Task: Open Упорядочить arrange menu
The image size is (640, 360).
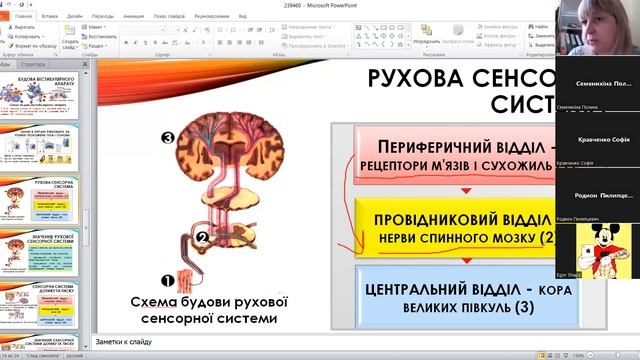Action: pos(427,35)
